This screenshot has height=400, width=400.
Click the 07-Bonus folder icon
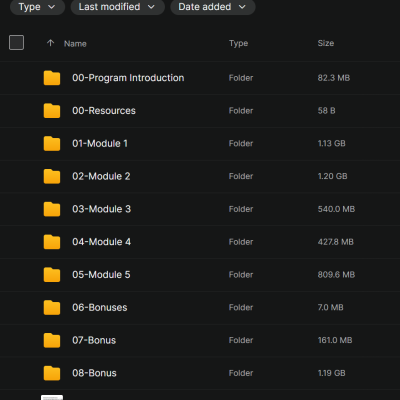(52, 340)
